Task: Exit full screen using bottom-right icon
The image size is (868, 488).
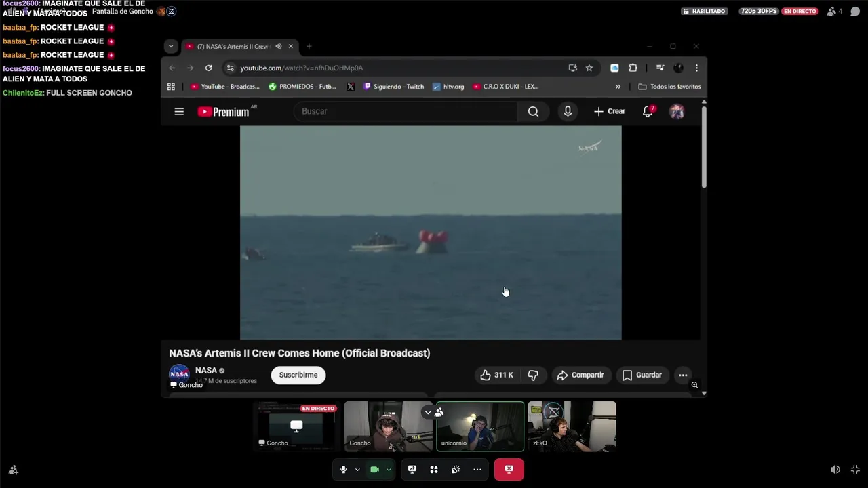Action: coord(855,469)
